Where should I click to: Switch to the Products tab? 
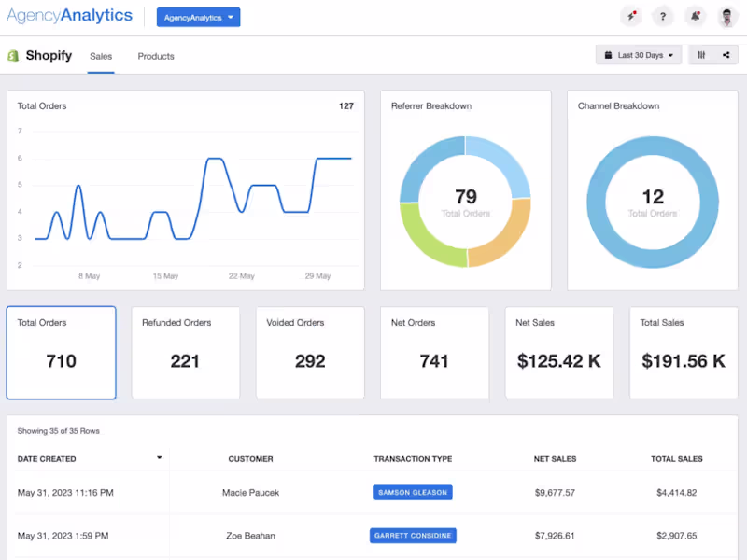156,56
